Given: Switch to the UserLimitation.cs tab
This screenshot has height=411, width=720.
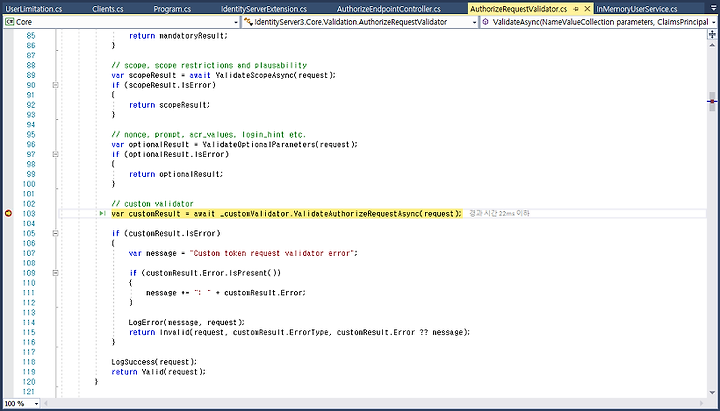Looking at the screenshot, I should point(34,9).
